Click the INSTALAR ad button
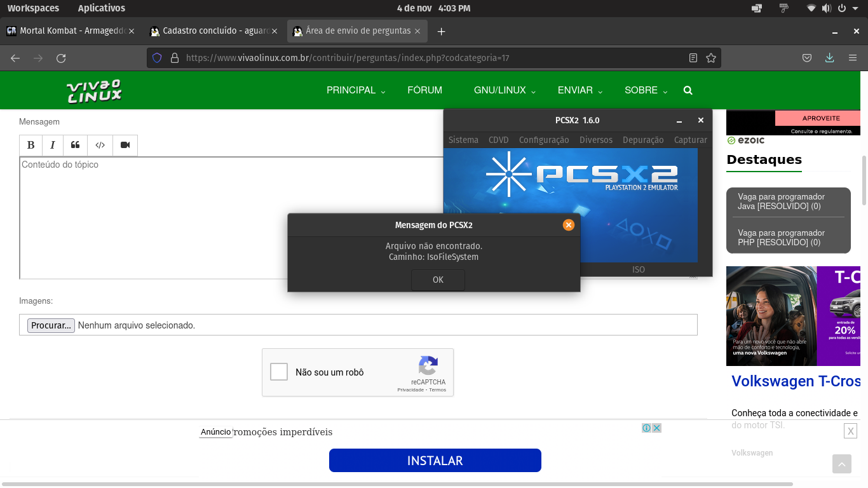The height and width of the screenshot is (488, 868). 435,461
